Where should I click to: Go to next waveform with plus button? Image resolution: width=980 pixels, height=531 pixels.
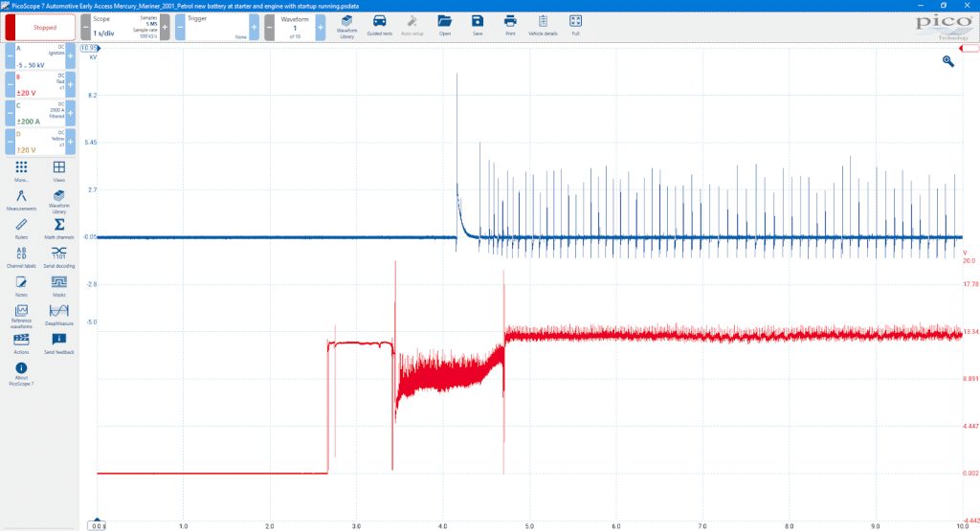pos(320,28)
